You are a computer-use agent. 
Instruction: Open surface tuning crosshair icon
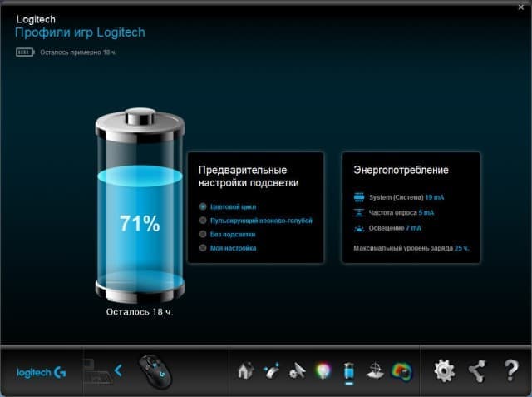(x=375, y=370)
